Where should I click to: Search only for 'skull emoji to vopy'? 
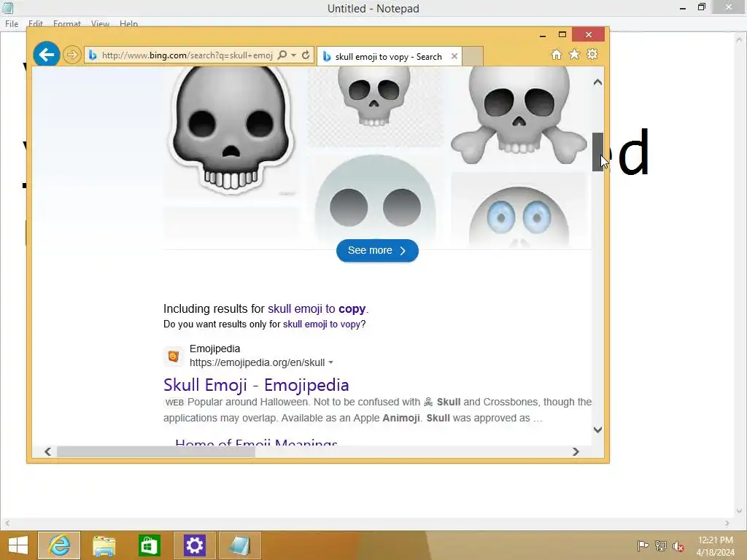(322, 324)
